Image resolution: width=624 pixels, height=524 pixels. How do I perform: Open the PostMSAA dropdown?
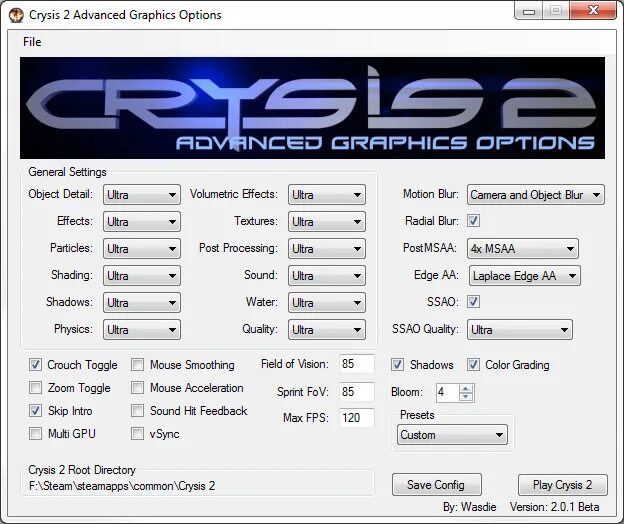[523, 249]
